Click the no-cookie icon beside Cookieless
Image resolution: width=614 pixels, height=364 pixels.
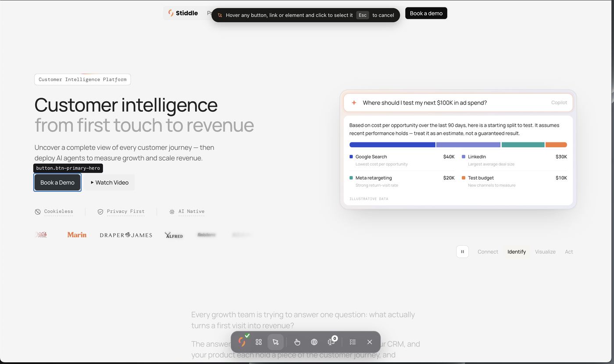pyautogui.click(x=38, y=212)
